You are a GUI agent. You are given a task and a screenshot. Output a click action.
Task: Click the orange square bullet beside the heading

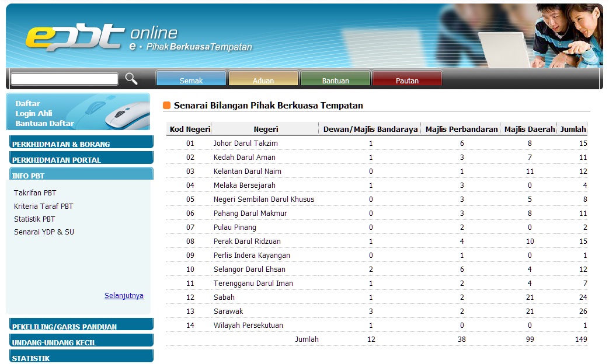166,106
